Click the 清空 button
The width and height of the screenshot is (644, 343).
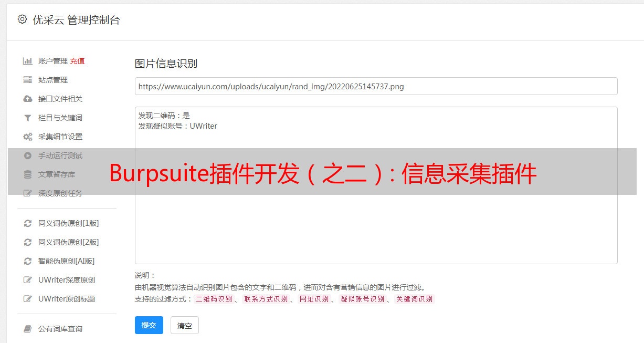point(185,325)
